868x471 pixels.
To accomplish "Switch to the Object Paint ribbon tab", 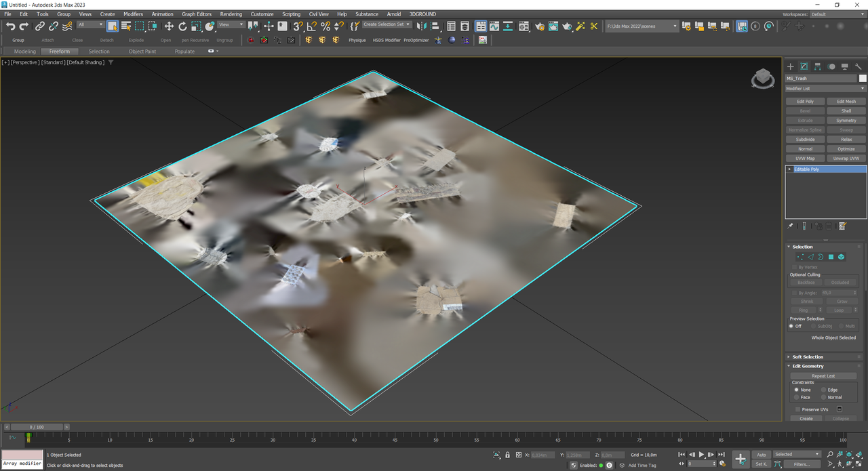I will click(142, 52).
